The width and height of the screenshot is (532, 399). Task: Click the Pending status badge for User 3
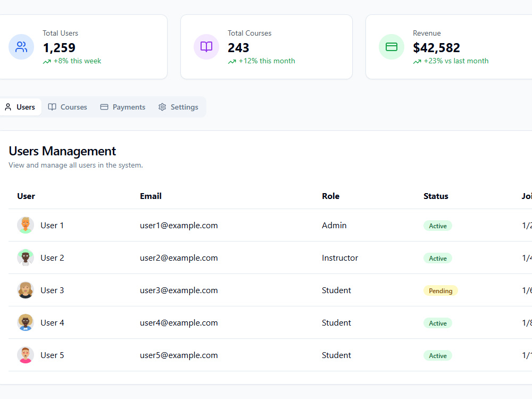coord(440,291)
